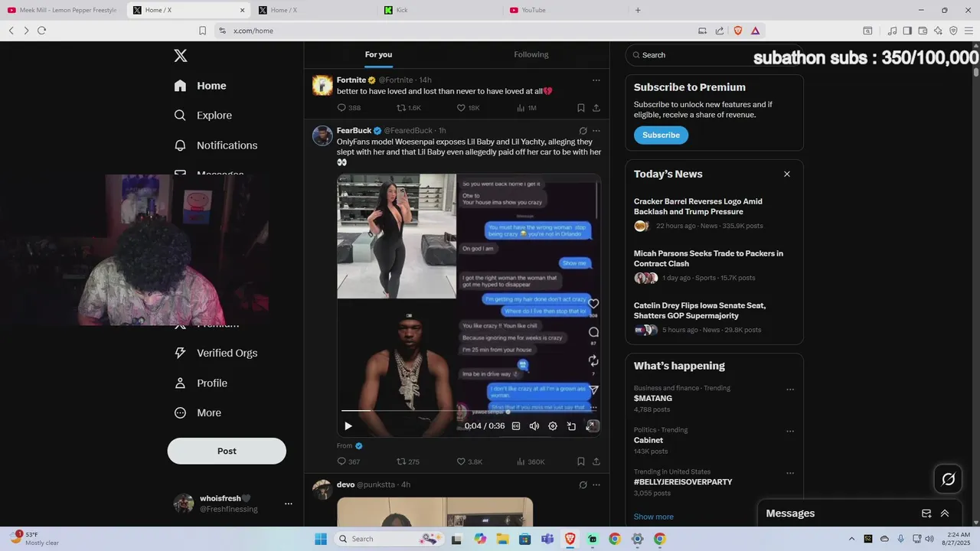Viewport: 980px width, 551px height.
Task: Open the Micah Parsons trade news story
Action: point(714,266)
